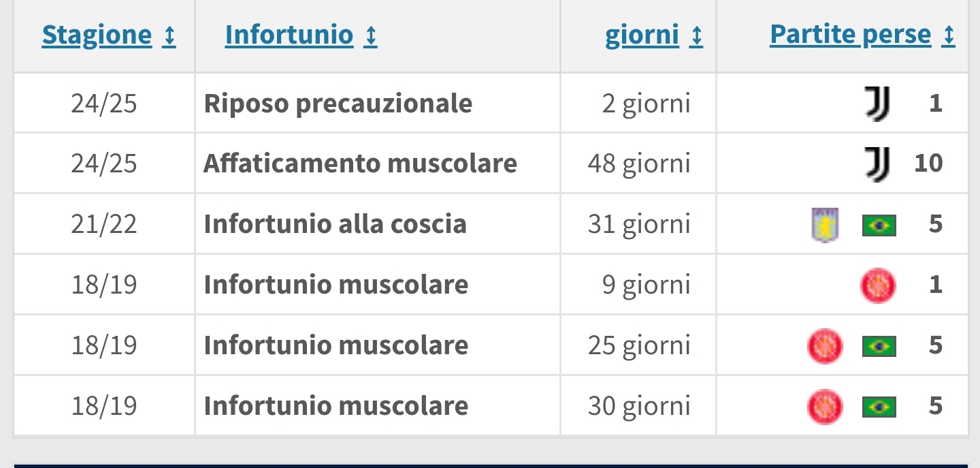This screenshot has height=468, width=980.
Task: Select the 21/22 season cell
Action: 104,224
